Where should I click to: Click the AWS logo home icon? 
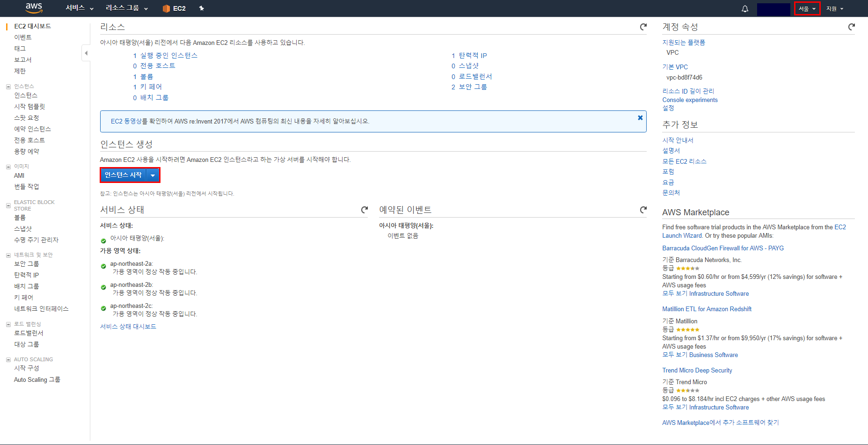pyautogui.click(x=34, y=8)
